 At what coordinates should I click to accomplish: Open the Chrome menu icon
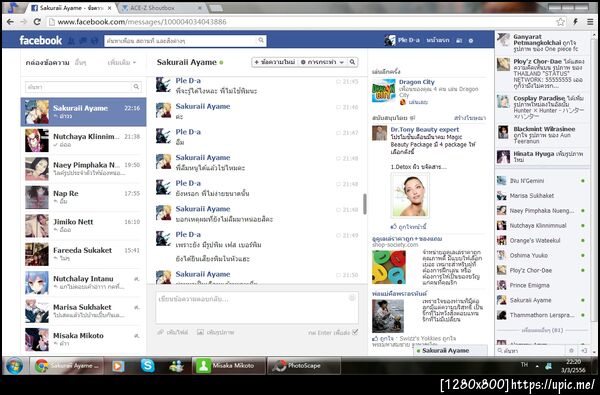point(590,22)
